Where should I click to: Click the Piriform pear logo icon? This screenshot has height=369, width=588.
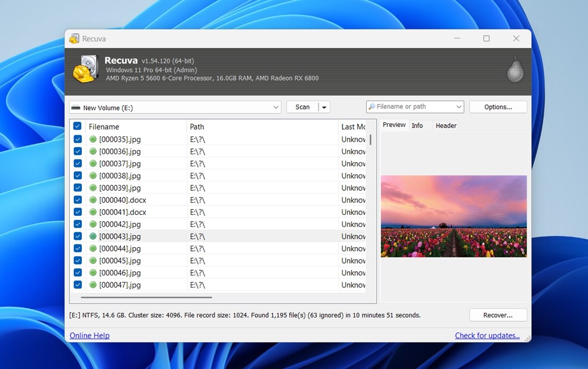coord(515,70)
